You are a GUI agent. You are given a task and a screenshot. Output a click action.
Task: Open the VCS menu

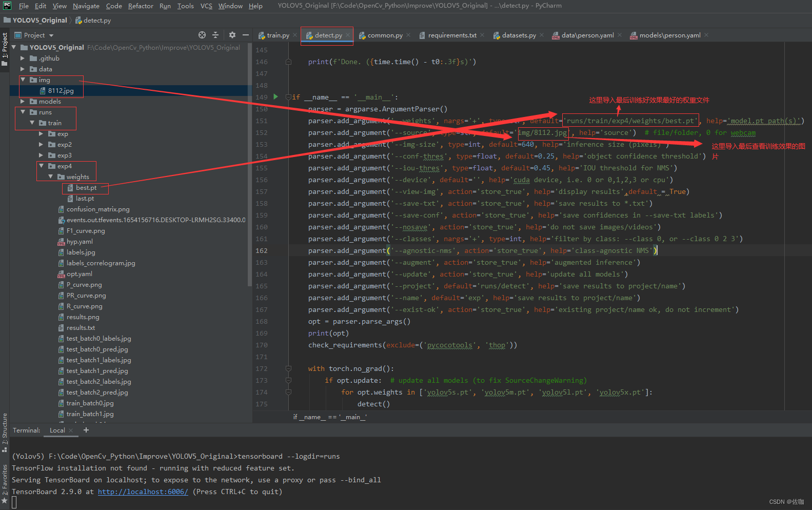(x=206, y=6)
